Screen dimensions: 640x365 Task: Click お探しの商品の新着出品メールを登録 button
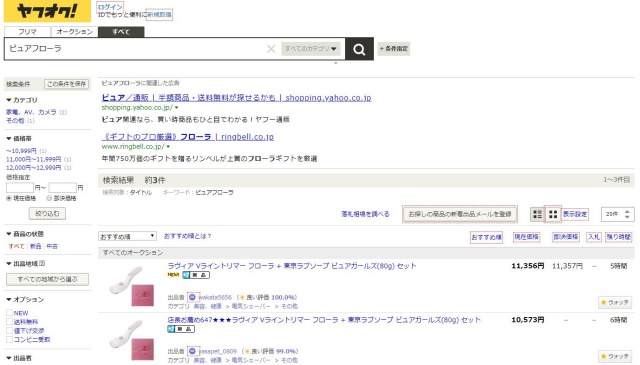(x=460, y=214)
